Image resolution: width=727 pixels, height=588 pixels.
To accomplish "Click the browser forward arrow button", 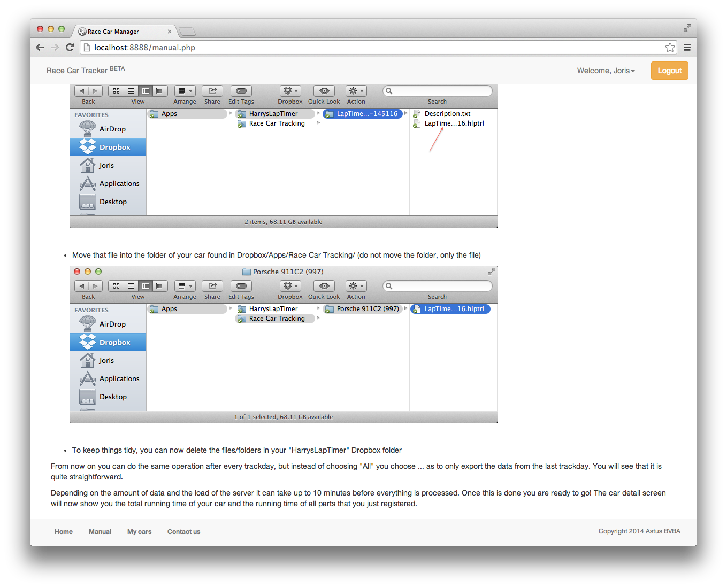I will [x=55, y=48].
